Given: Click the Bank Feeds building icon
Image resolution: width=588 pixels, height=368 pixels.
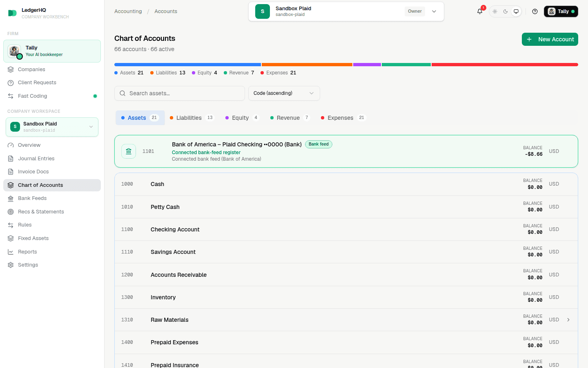Looking at the screenshot, I should 11,198.
